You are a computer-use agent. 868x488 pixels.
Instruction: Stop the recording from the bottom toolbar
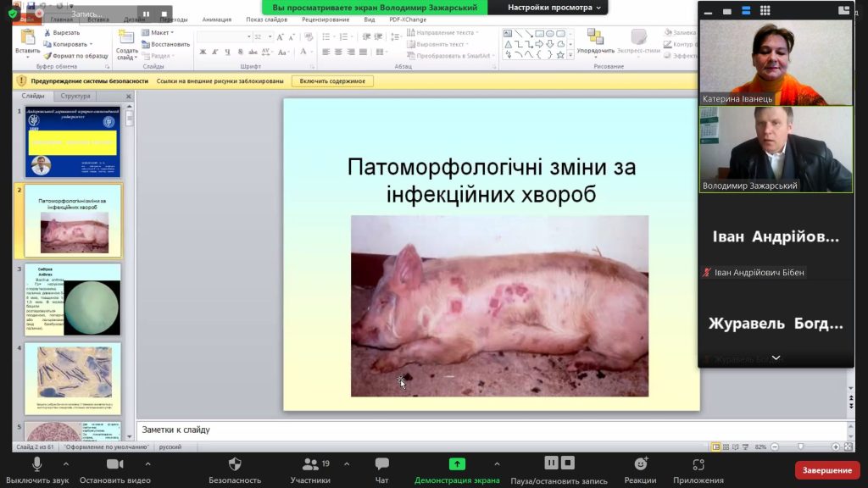click(x=568, y=463)
